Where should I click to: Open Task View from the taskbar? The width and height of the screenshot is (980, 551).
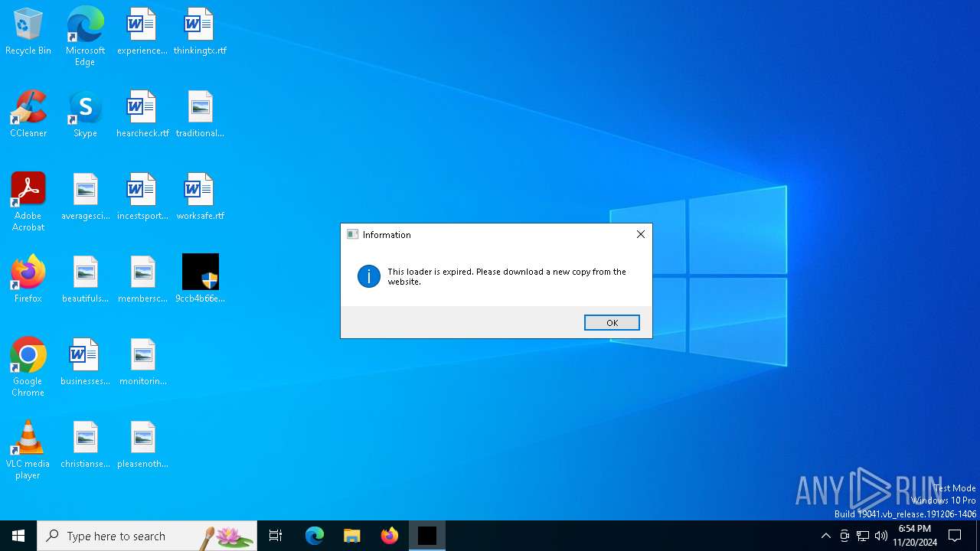click(x=276, y=536)
